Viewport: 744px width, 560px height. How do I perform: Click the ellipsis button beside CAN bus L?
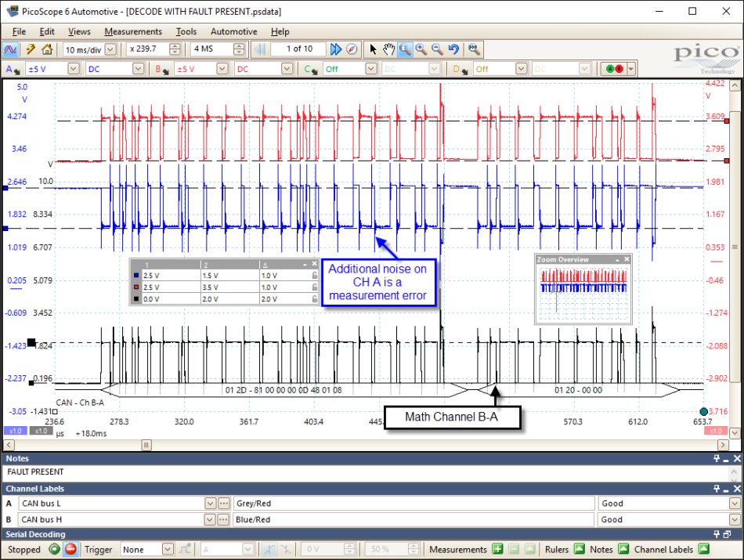point(223,504)
